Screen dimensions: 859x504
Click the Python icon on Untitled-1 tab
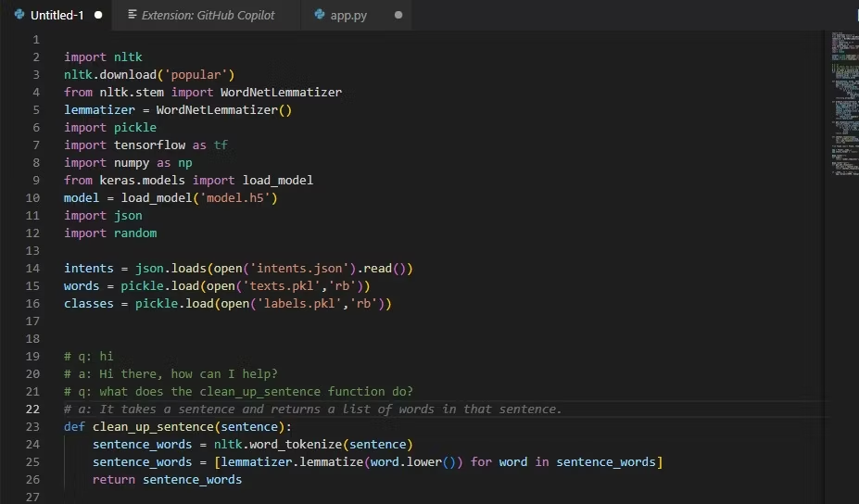pyautogui.click(x=19, y=15)
